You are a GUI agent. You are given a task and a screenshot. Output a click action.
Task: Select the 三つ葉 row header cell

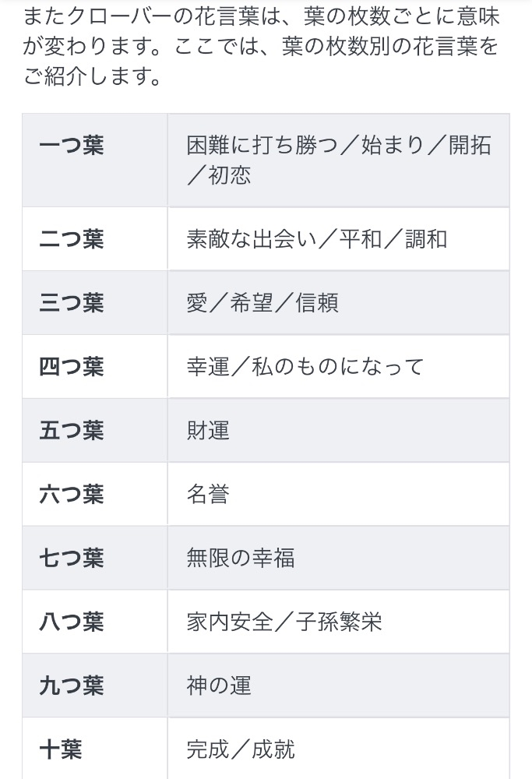94,302
